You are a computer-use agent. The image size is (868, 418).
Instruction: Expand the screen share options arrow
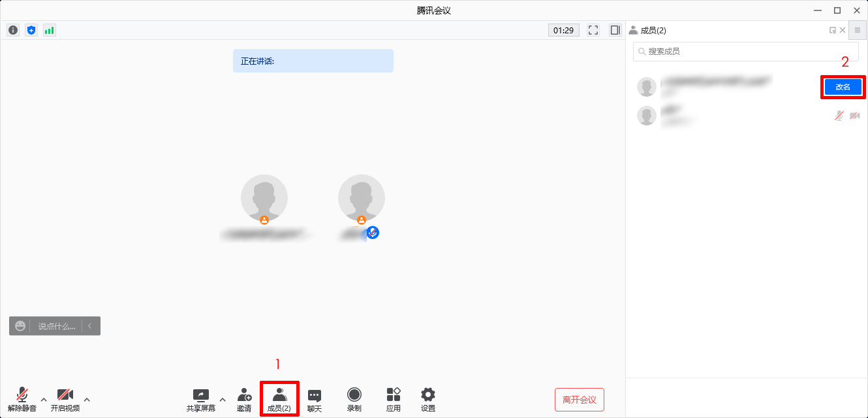click(x=223, y=399)
